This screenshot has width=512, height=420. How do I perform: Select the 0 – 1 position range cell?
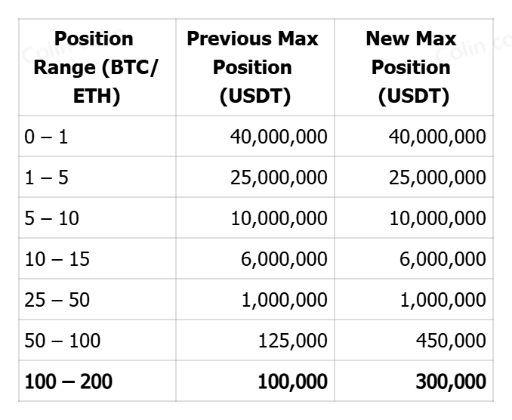[x=47, y=137]
